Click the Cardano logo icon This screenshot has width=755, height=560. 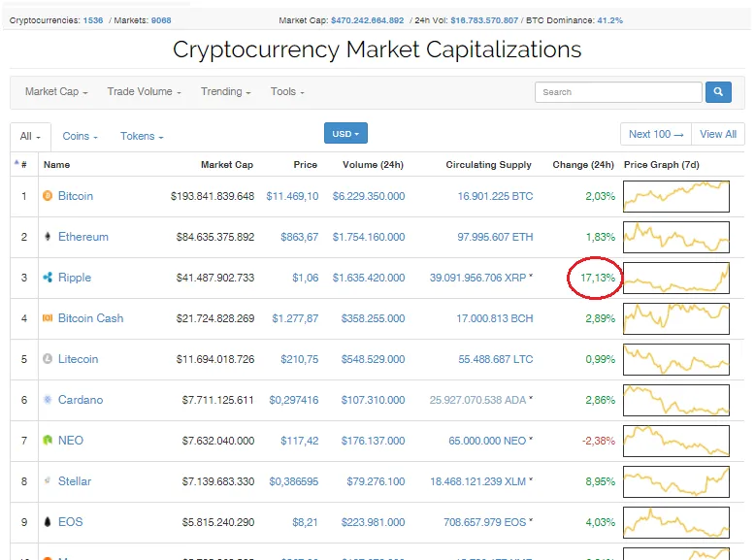click(48, 399)
